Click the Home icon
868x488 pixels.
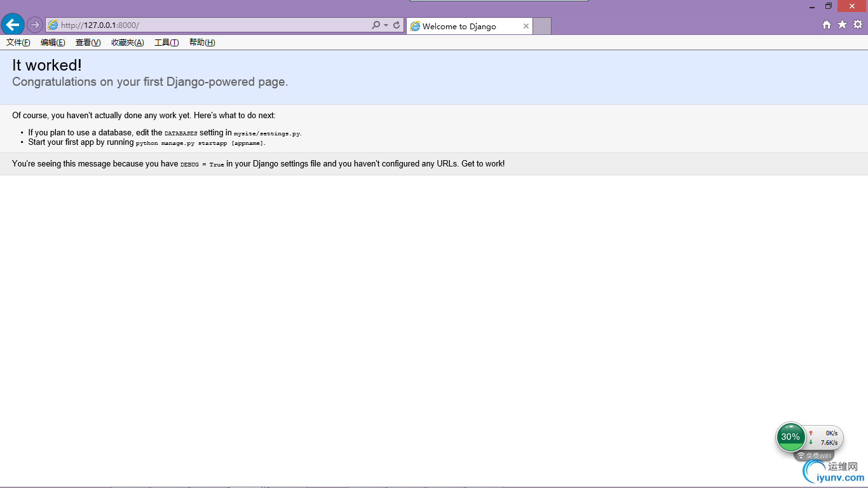pyautogui.click(x=827, y=25)
